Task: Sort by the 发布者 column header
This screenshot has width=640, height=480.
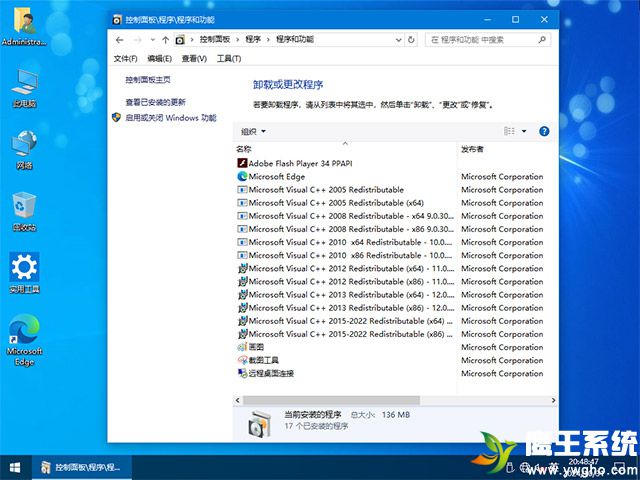Action: click(505, 149)
